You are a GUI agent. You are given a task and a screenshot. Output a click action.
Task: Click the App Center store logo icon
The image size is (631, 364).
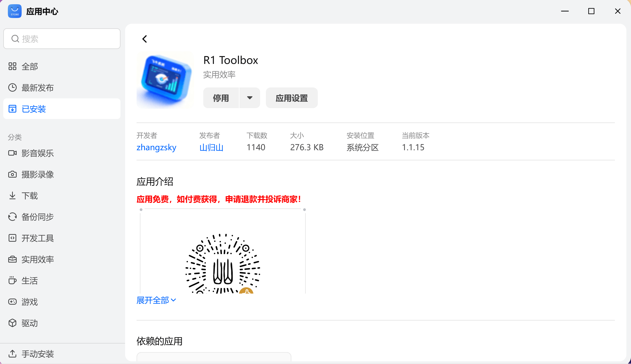(15, 11)
